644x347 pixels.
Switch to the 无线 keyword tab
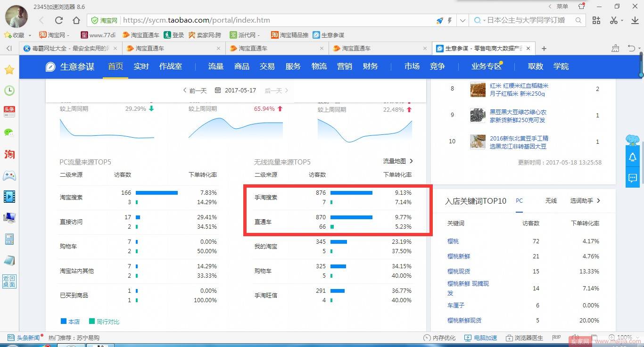pos(551,201)
